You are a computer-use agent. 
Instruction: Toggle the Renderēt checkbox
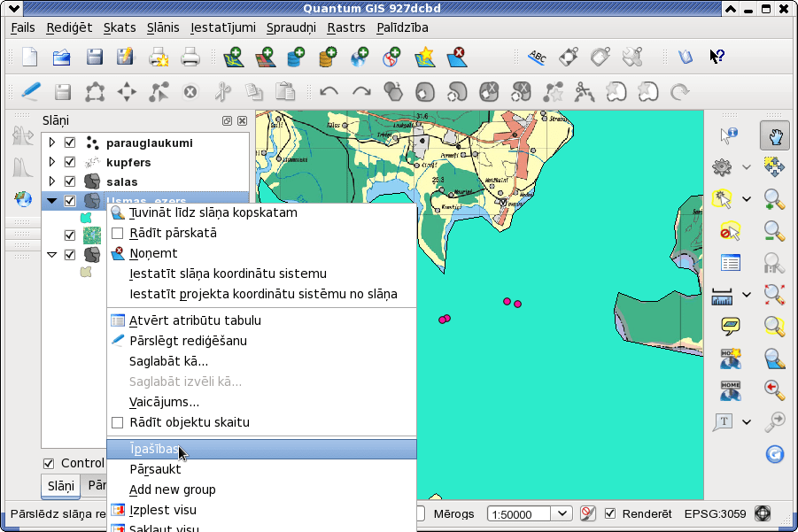(x=609, y=513)
